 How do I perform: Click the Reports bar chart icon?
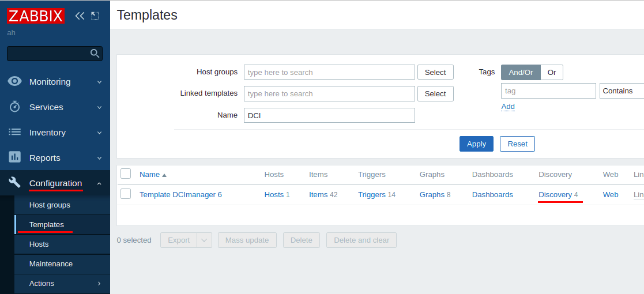[15, 157]
